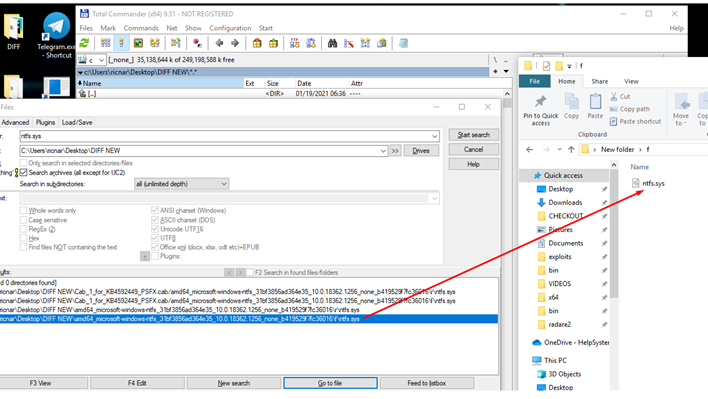This screenshot has height=399, width=708.
Task: Click Pin to Quick access icon
Action: click(540, 110)
